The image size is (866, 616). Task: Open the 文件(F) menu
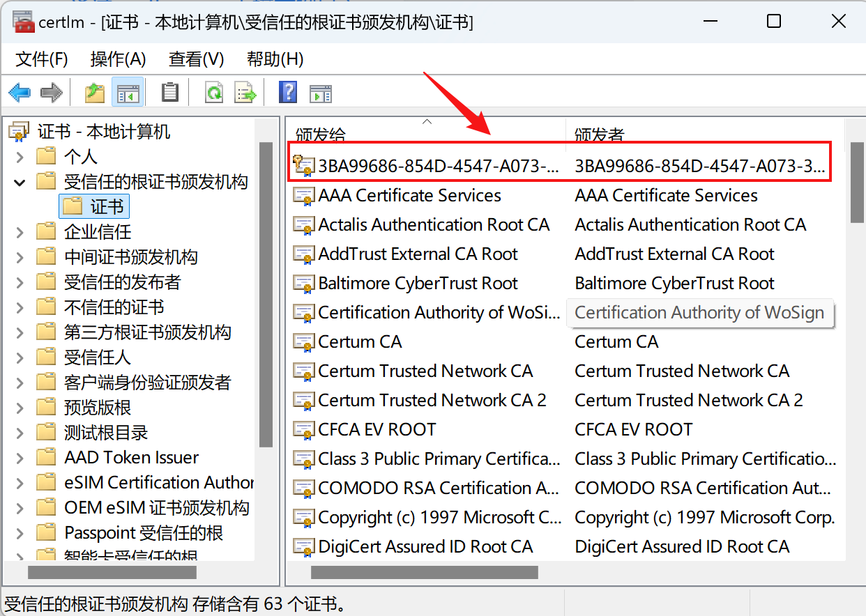tap(40, 59)
